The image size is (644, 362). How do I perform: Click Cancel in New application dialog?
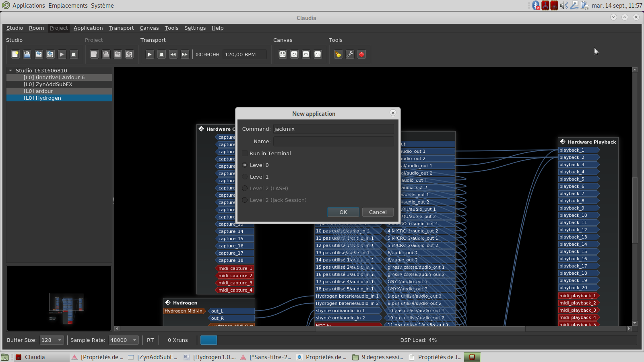[x=378, y=212]
